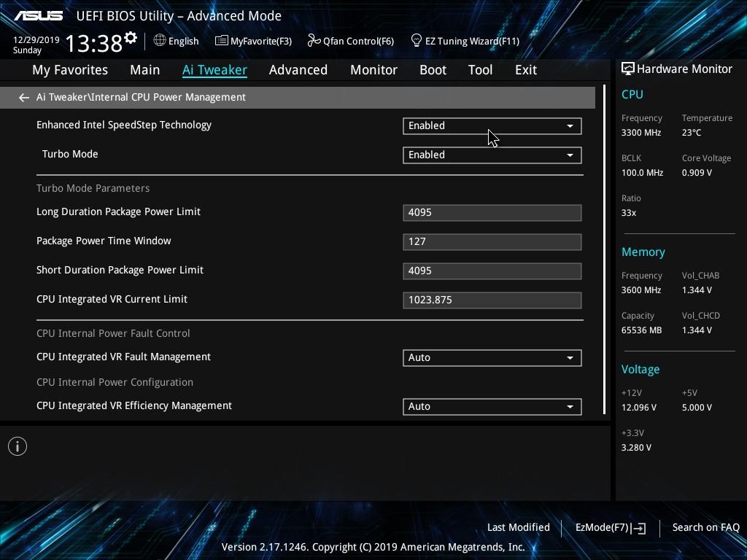Viewport: 747px width, 560px height.
Task: Click Core Voltage value 0.909 V
Action: [697, 173]
